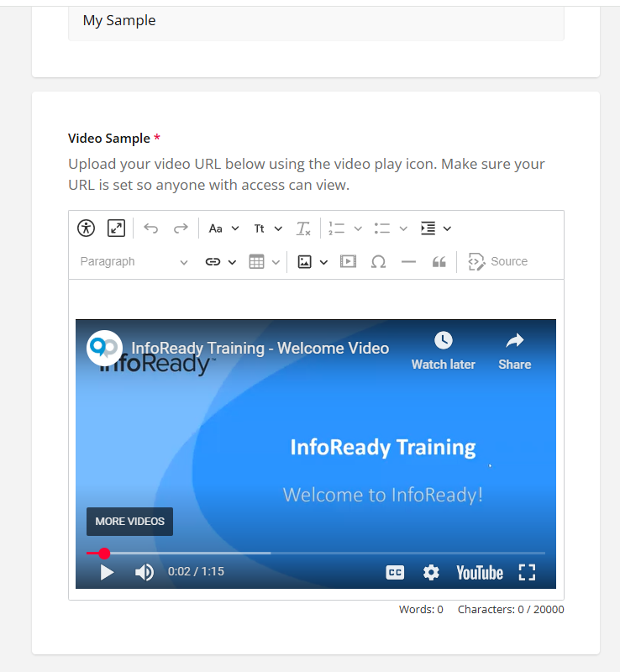Open the Paragraph heading dropdown
The image size is (620, 672).
[x=134, y=261]
